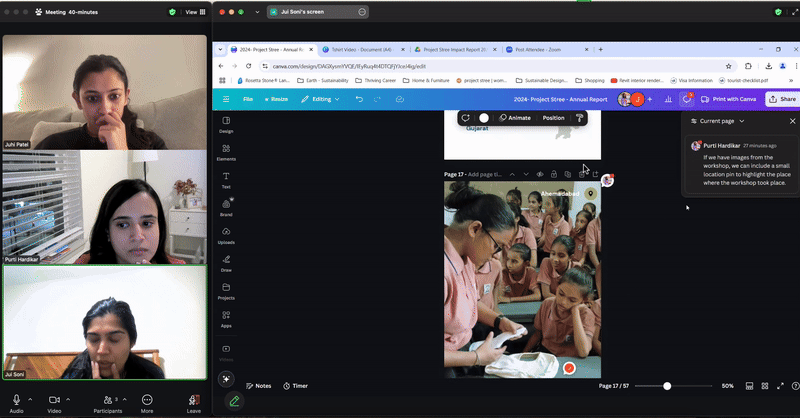800x418 pixels.
Task: Toggle mute with Zoom Audio microphone button
Action: (x=16, y=403)
